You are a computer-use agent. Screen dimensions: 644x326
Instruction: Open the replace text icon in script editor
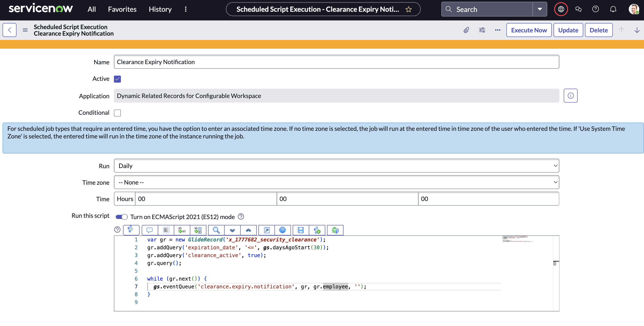tap(182, 230)
